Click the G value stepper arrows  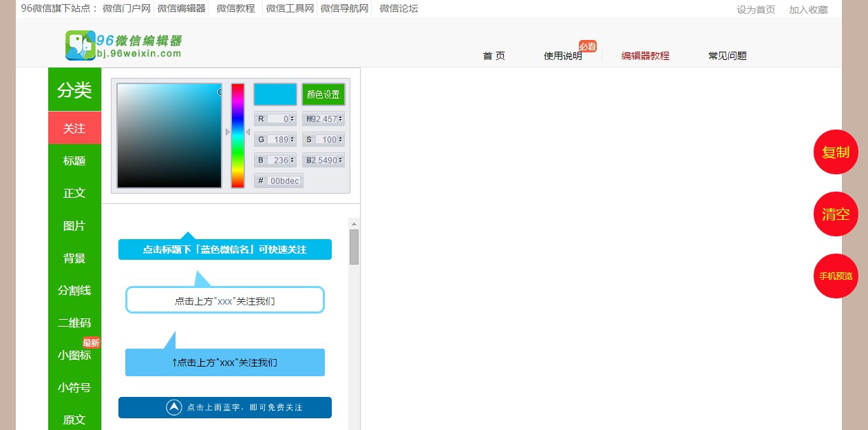point(293,139)
